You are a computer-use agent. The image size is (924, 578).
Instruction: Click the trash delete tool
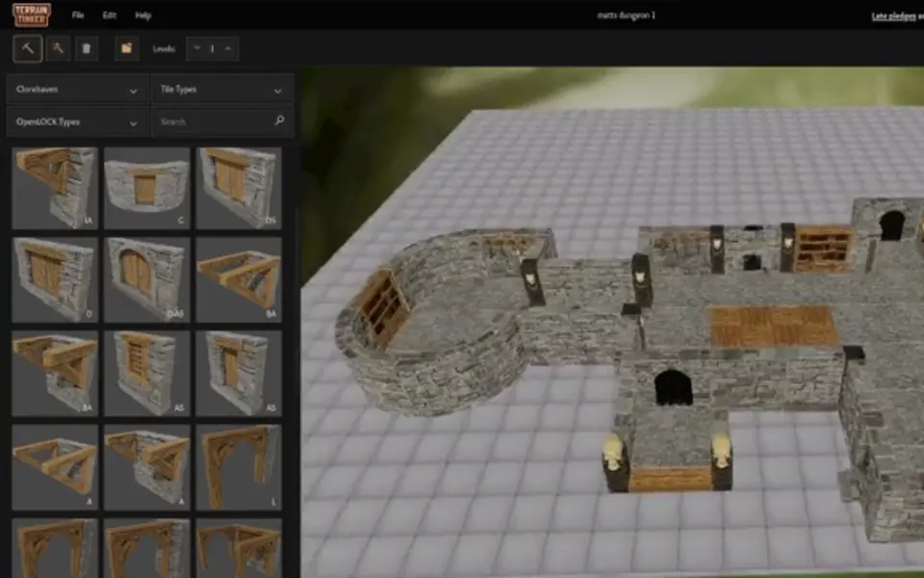tap(86, 48)
